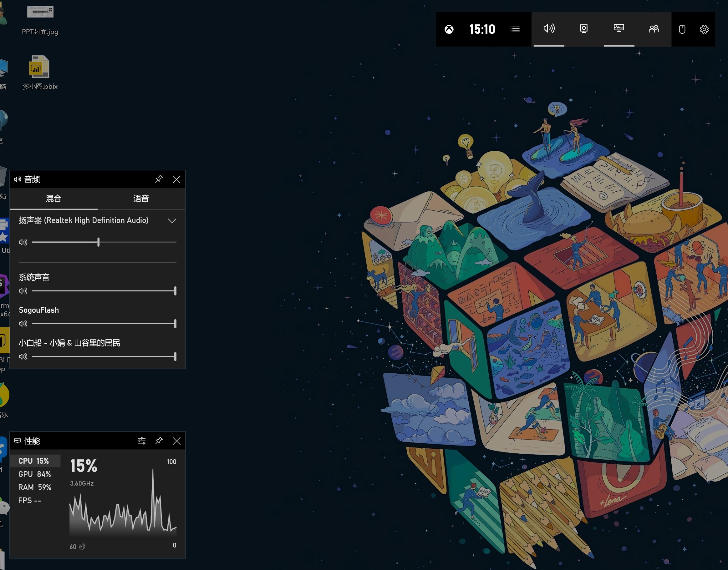Select the RAM 59% metric
728x570 pixels.
35,487
